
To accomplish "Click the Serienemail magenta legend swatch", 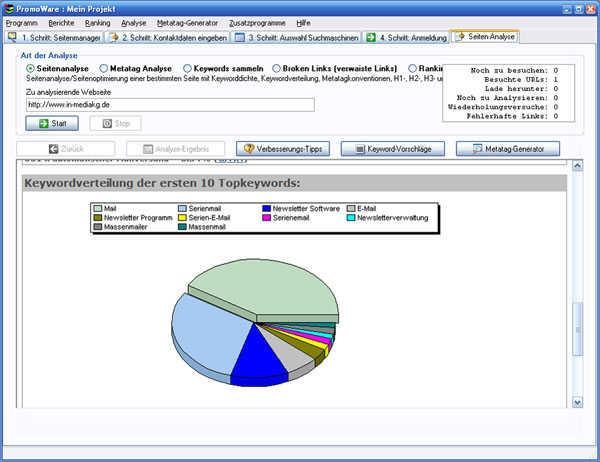I will pos(267,218).
